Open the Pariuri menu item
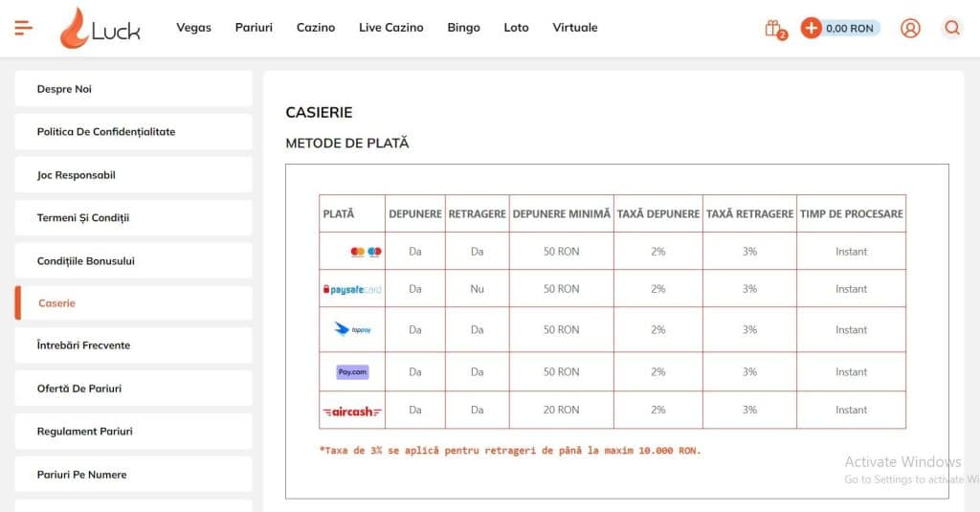 tap(254, 28)
